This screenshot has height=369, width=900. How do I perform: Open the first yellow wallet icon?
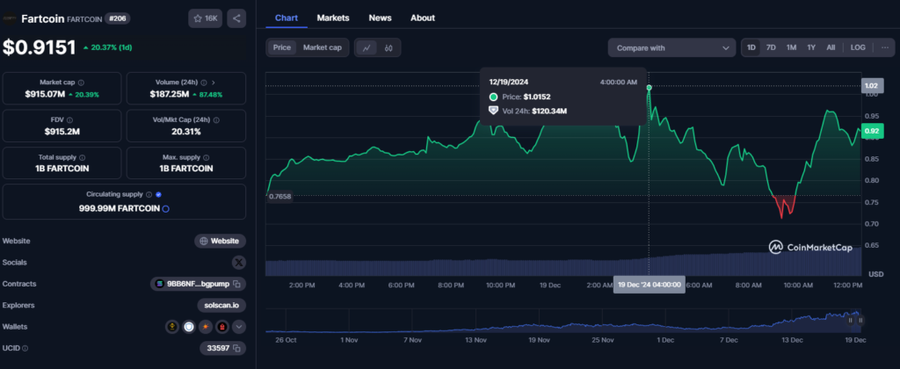172,327
